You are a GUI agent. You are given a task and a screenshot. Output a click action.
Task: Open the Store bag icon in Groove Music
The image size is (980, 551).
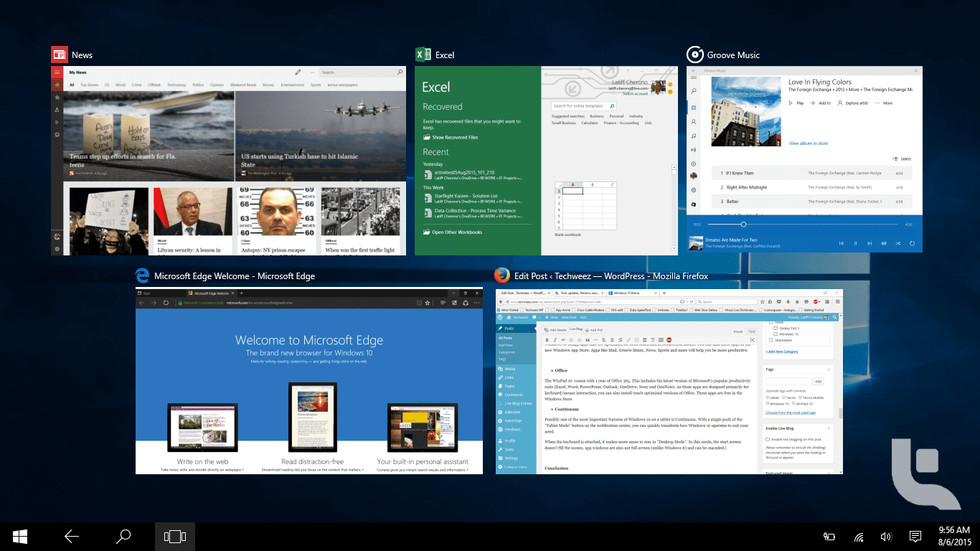pos(693,204)
